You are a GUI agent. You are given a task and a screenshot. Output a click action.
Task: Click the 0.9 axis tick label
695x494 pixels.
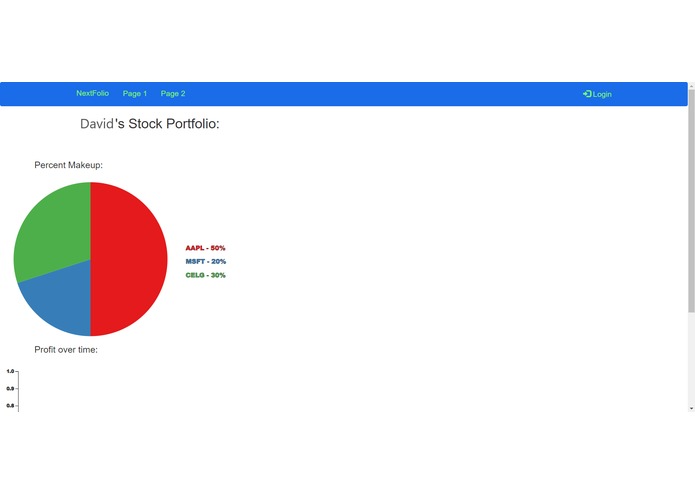[10, 389]
